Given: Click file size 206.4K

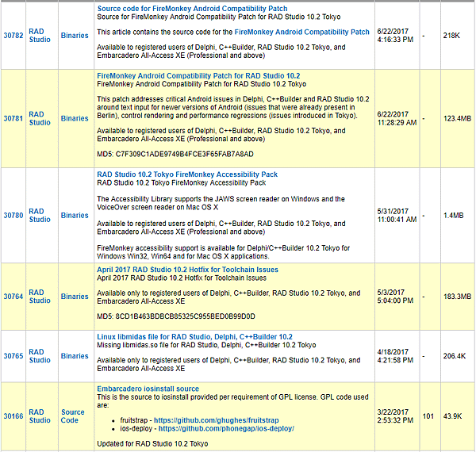Looking at the screenshot, I should click(455, 356).
